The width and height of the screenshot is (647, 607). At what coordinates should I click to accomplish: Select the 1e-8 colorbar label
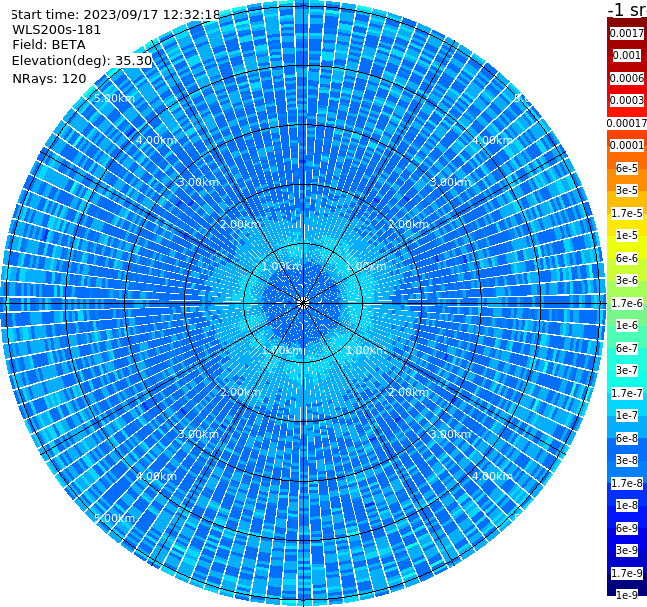[x=627, y=505]
